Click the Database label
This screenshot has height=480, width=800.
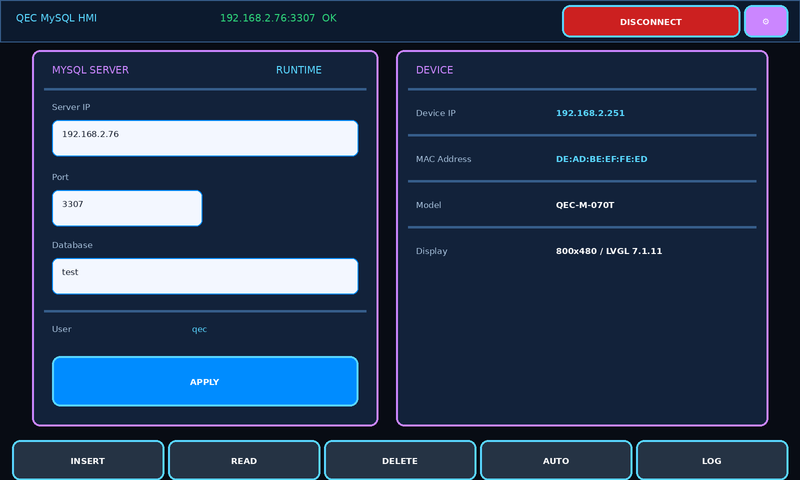coord(72,245)
